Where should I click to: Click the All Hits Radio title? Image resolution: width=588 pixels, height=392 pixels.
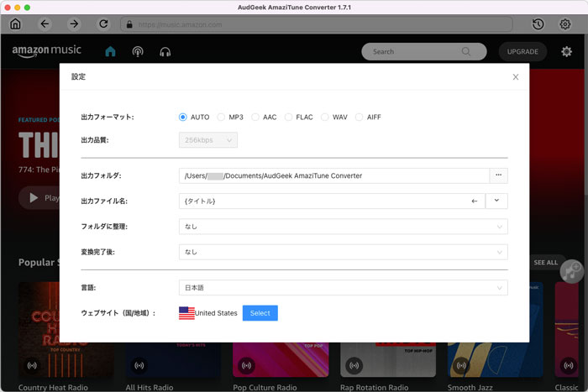(150, 387)
